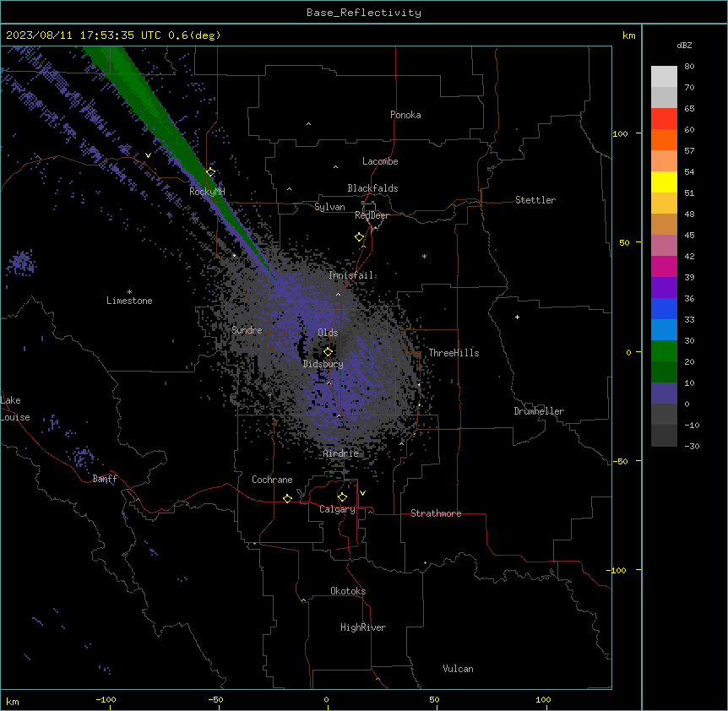This screenshot has width=728, height=711.
Task: Select the yellow radar-site diamond between Olds and Didsbury
Action: (x=328, y=352)
